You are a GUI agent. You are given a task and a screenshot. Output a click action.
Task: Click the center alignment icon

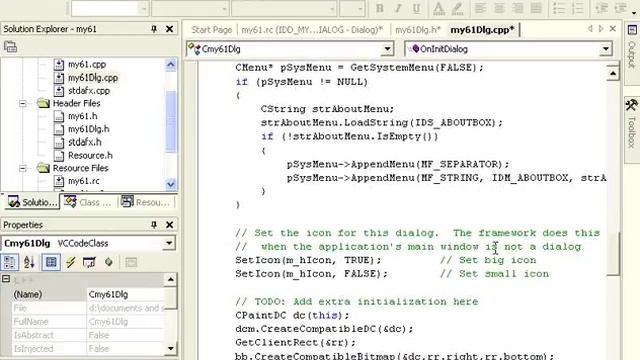499,8
